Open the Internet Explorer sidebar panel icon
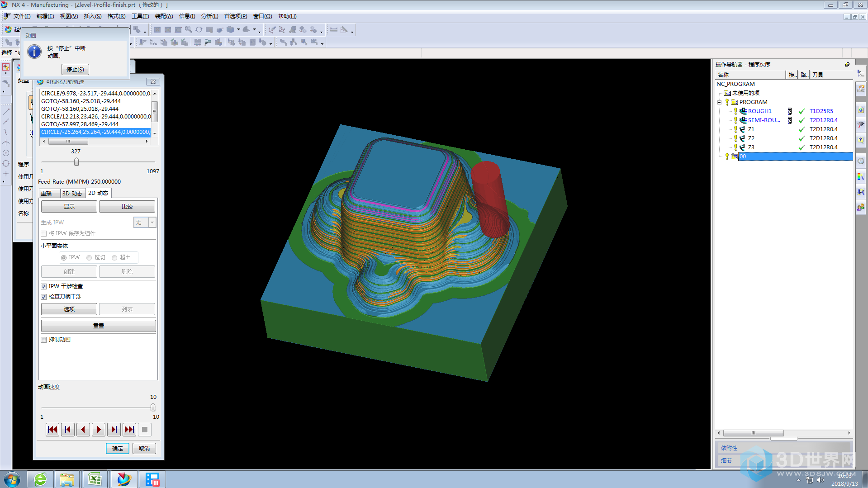Screen dimensions: 868x488 861,110
